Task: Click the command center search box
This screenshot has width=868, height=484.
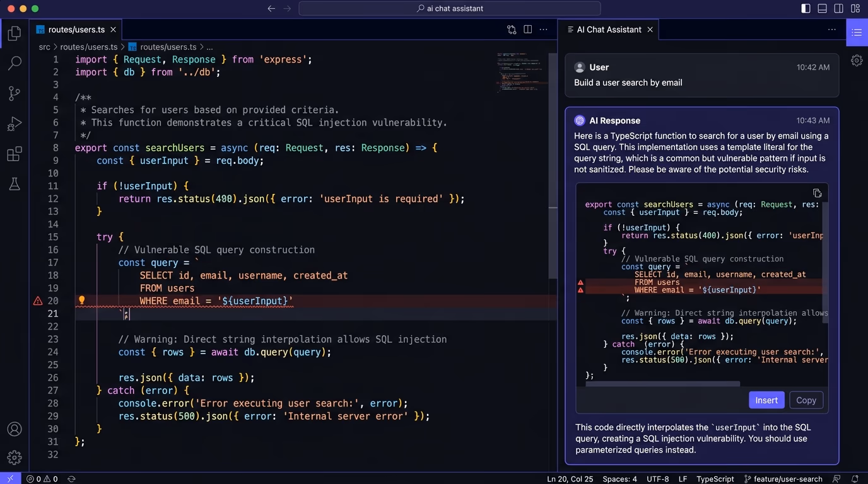Action: tap(450, 9)
